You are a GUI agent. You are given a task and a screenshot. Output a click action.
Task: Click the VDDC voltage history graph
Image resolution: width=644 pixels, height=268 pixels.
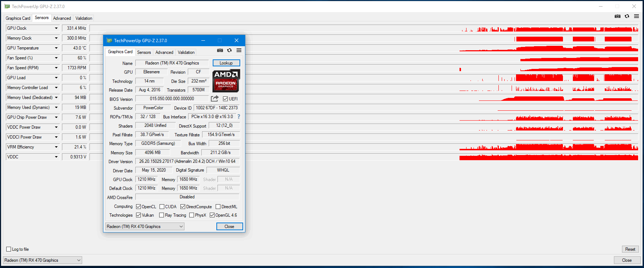coord(364,157)
